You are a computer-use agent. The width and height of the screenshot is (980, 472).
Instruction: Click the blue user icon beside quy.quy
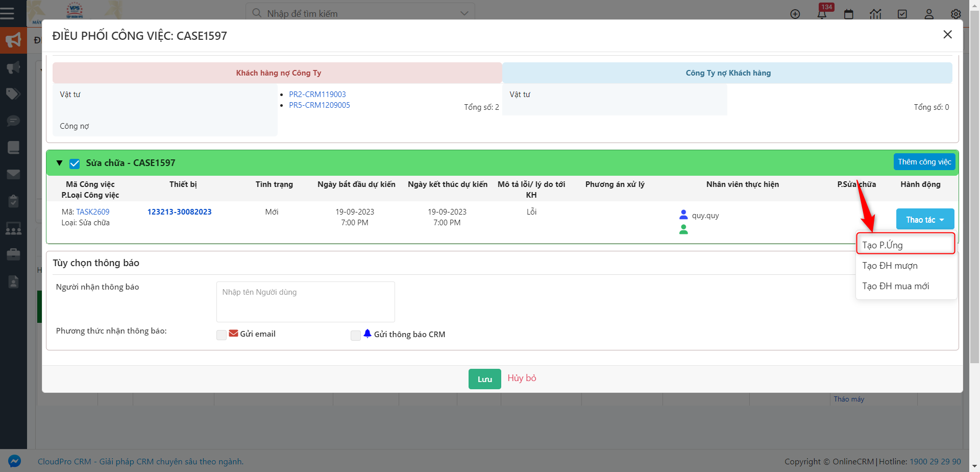pos(683,215)
